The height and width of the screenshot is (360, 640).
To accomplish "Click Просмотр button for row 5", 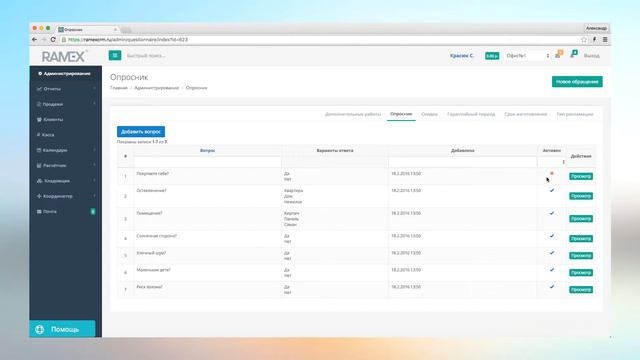I will point(581,256).
